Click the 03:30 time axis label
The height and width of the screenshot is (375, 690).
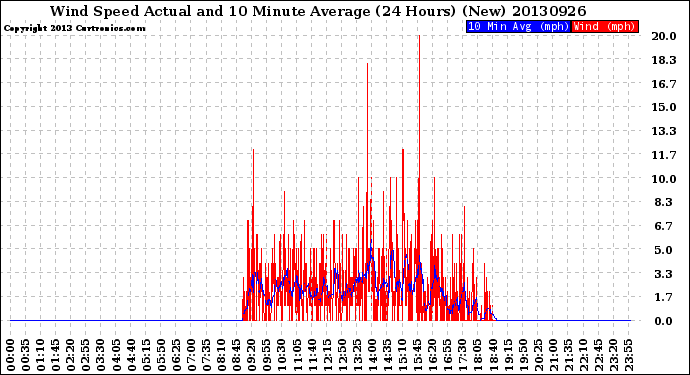(101, 355)
